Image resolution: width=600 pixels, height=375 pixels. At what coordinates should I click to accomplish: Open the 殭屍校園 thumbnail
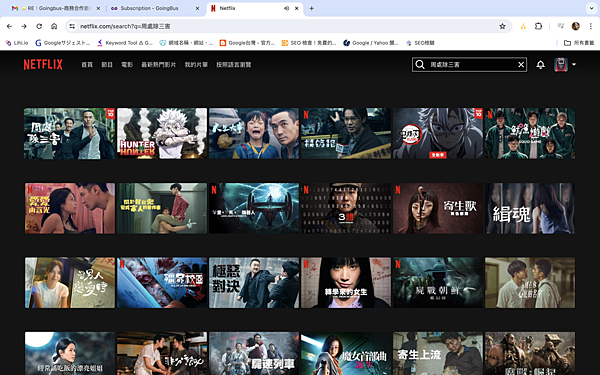click(162, 282)
